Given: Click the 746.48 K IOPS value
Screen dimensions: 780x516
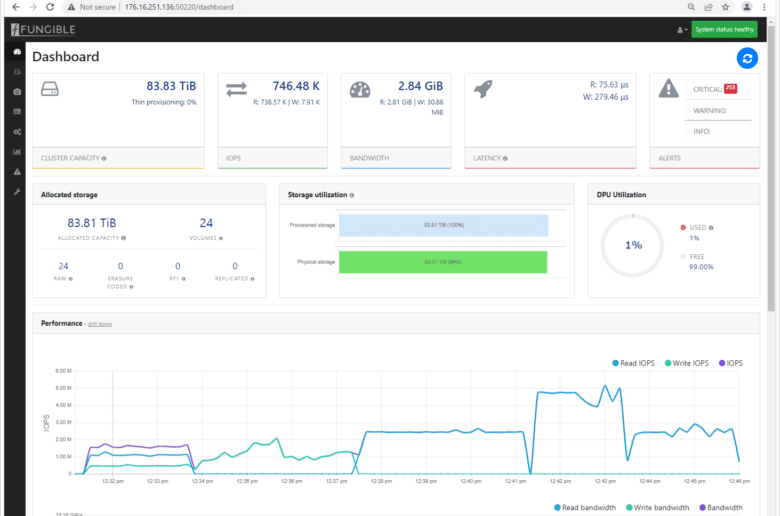Looking at the screenshot, I should coord(296,86).
